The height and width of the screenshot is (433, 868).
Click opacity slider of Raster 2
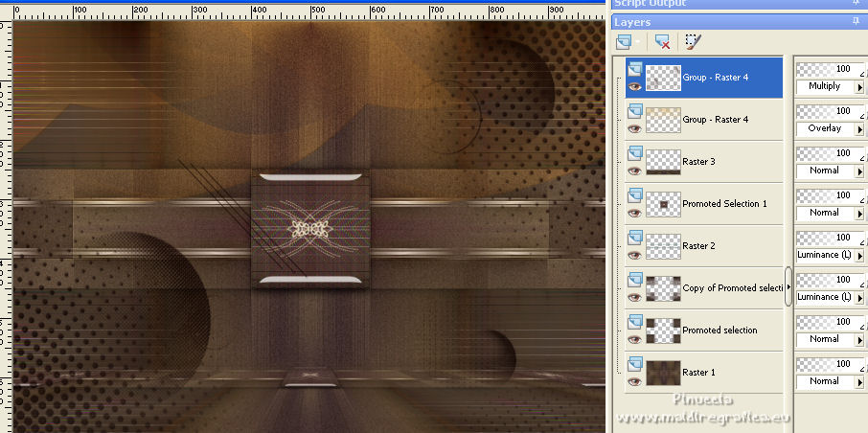tap(831, 238)
